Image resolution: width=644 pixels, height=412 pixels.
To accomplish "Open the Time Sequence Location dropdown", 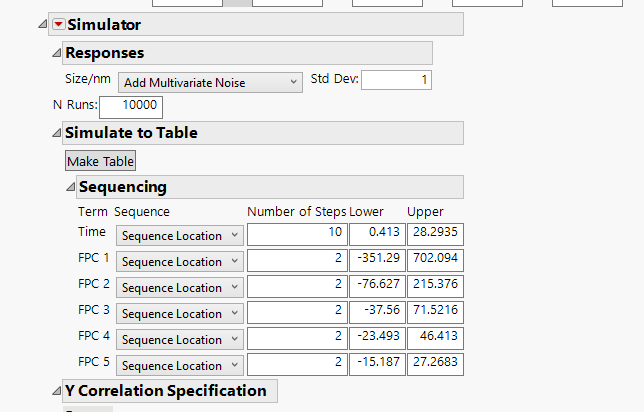I will 180,235.
